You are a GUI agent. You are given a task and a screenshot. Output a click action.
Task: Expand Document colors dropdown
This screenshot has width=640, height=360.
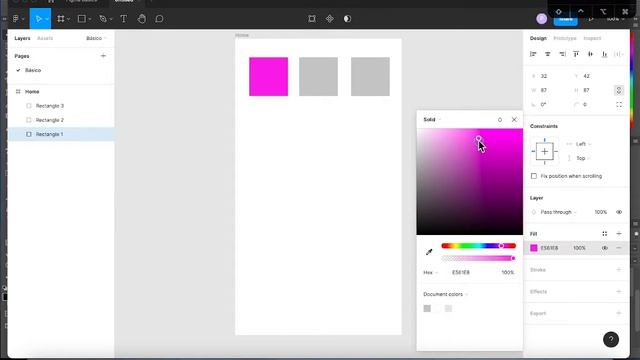(446, 294)
